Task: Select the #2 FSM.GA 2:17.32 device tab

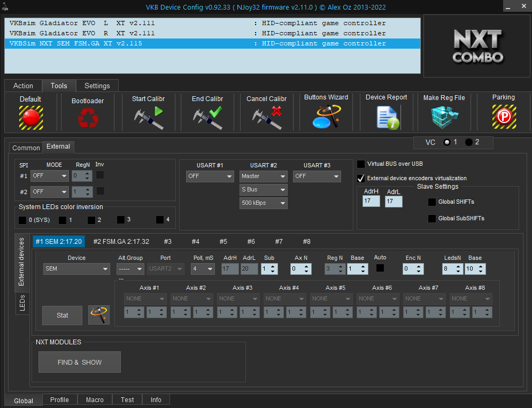Action: [x=121, y=242]
